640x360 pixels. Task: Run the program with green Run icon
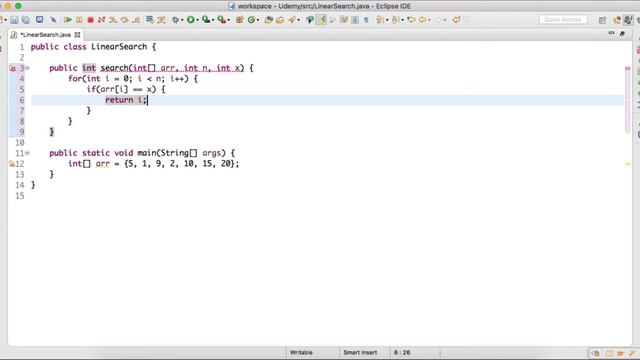tap(191, 20)
